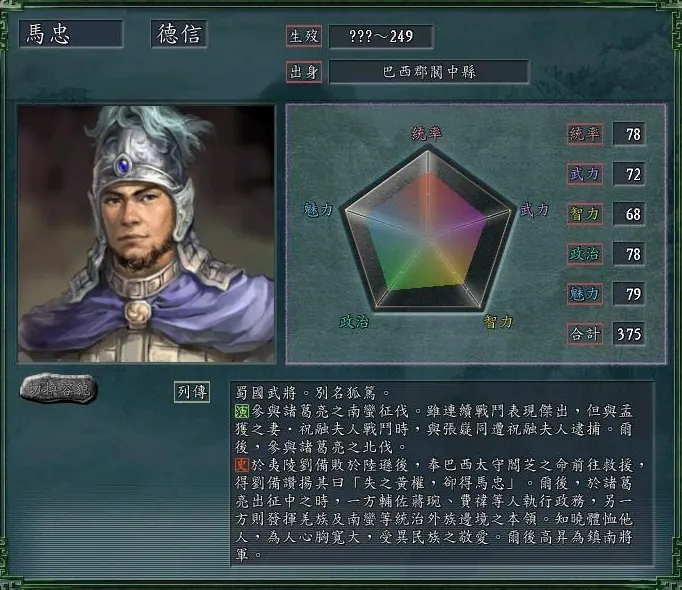This screenshot has height=590, width=682.
Task: Click the 列傳 biography label
Action: point(192,392)
